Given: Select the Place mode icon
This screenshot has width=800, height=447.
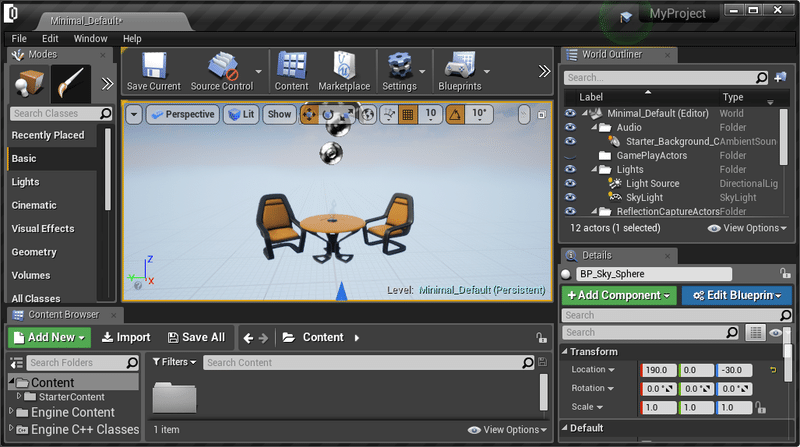Looking at the screenshot, I should 29,84.
